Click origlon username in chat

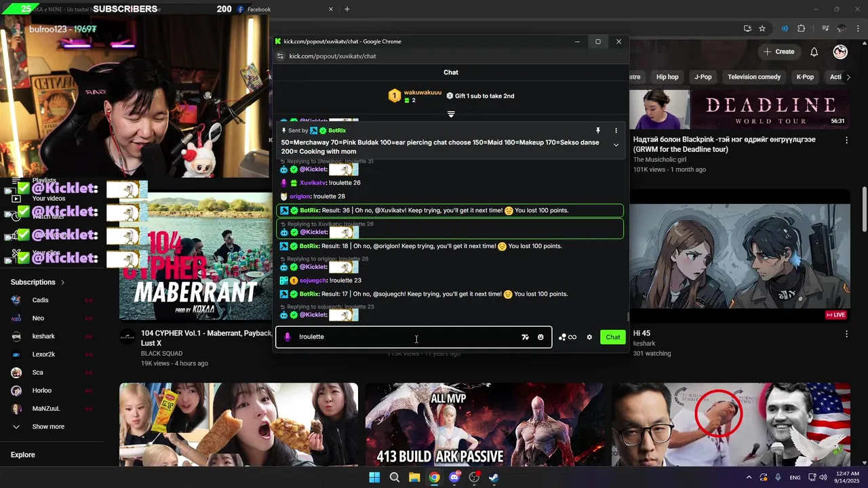click(x=300, y=197)
